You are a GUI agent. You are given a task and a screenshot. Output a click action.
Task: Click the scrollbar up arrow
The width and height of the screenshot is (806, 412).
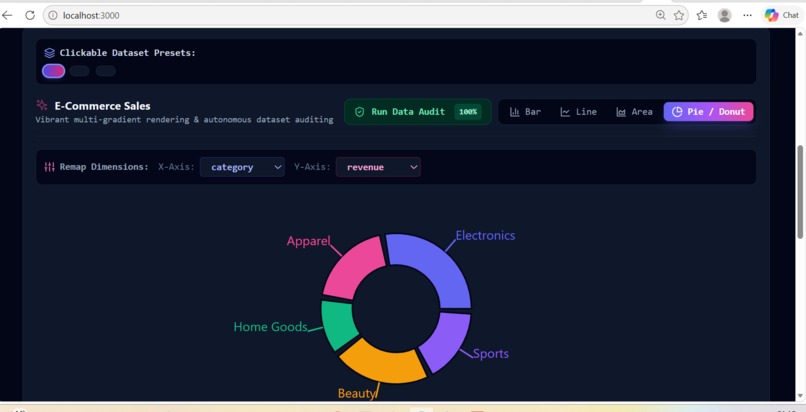click(800, 34)
